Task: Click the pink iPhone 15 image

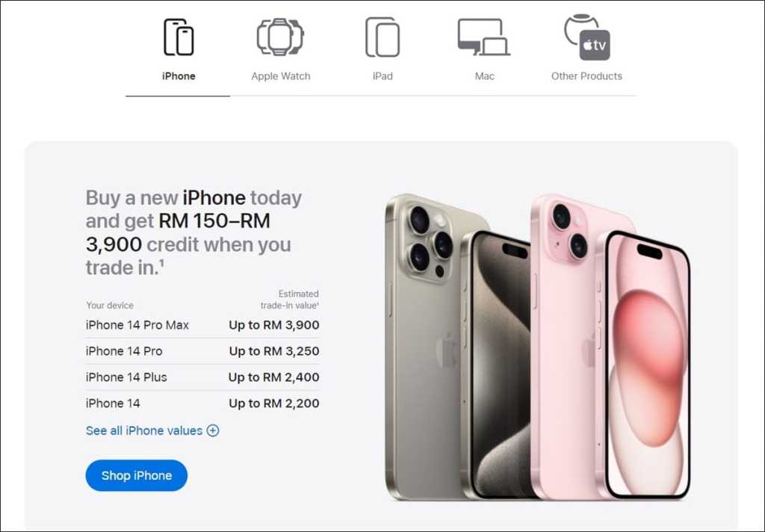Action: coord(610,347)
